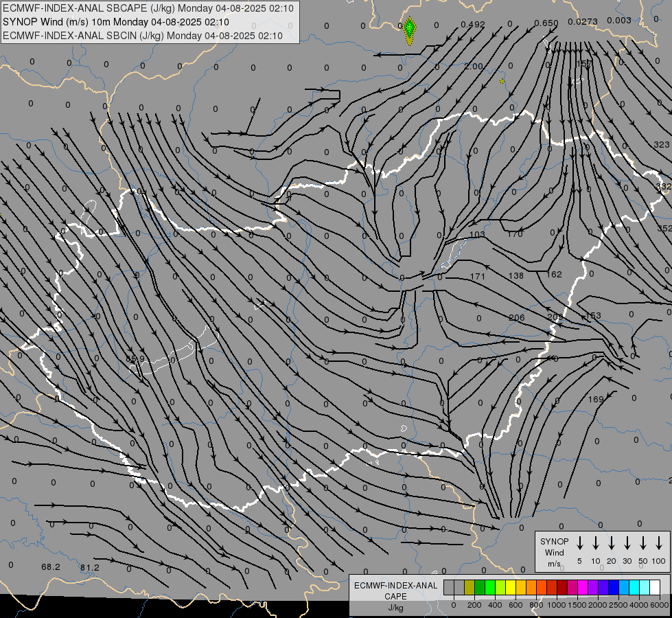Click the 209 CAPE value
This screenshot has height=618, width=672.
click(555, 317)
